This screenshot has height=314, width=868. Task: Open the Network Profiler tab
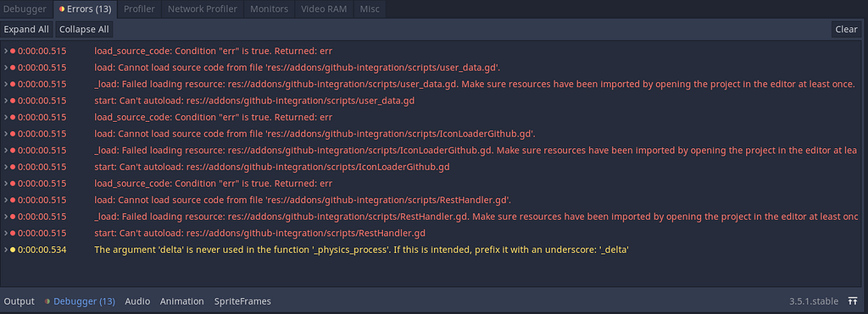(x=203, y=9)
